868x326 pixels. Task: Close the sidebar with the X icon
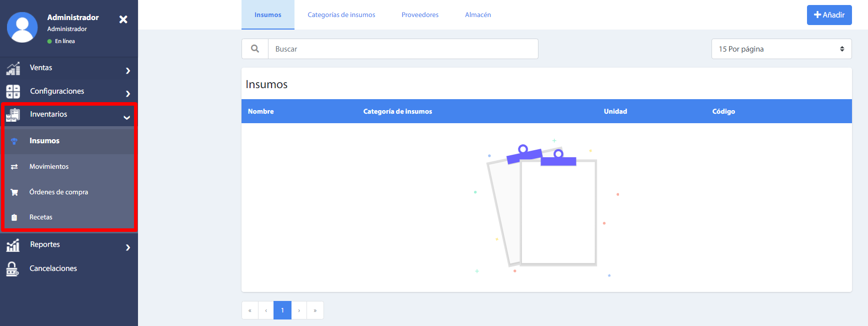(x=123, y=20)
